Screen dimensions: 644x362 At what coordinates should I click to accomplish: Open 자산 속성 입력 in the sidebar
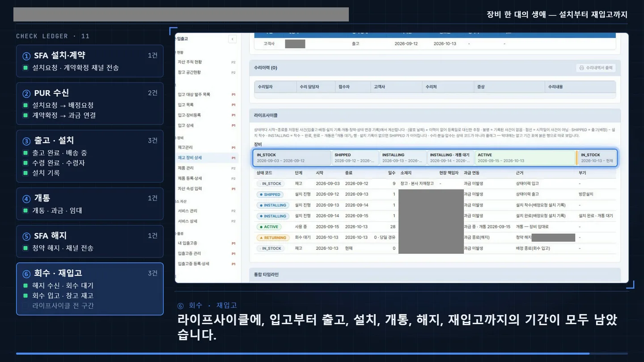pyautogui.click(x=190, y=189)
